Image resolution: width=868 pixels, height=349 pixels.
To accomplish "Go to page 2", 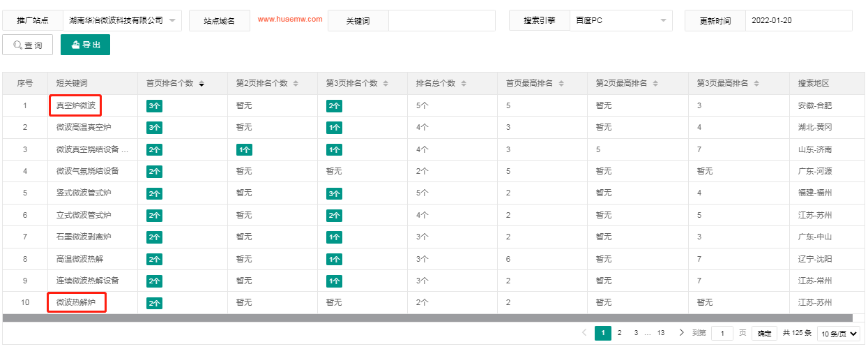I will pyautogui.click(x=619, y=333).
